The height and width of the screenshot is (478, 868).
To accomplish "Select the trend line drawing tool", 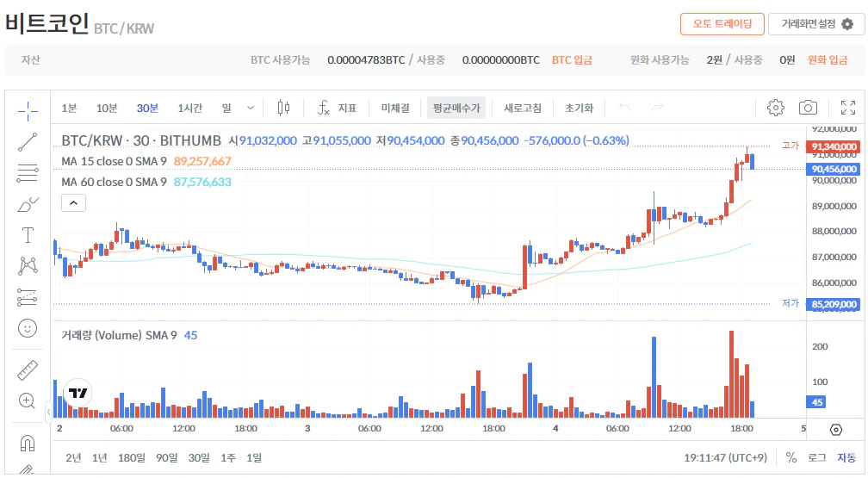I will click(x=28, y=142).
